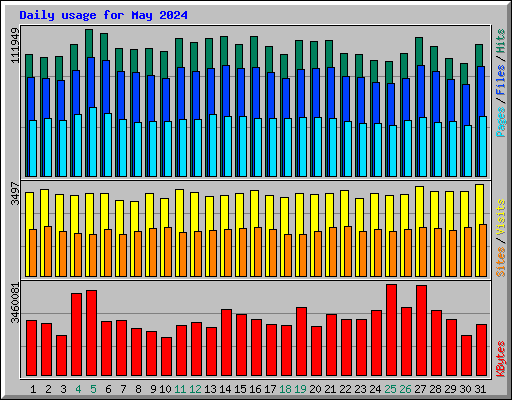The width and height of the screenshot is (512, 400).
Task: Click the red KBytes bar for day 5
Action: pyautogui.click(x=91, y=333)
